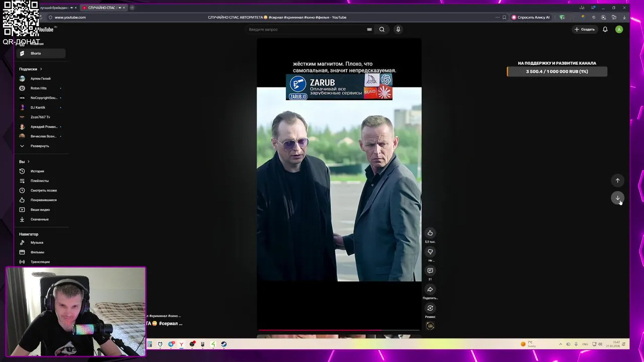This screenshot has width=644, height=362.
Task: Open the Zoze7667 Tv subscription
Action: point(40,117)
